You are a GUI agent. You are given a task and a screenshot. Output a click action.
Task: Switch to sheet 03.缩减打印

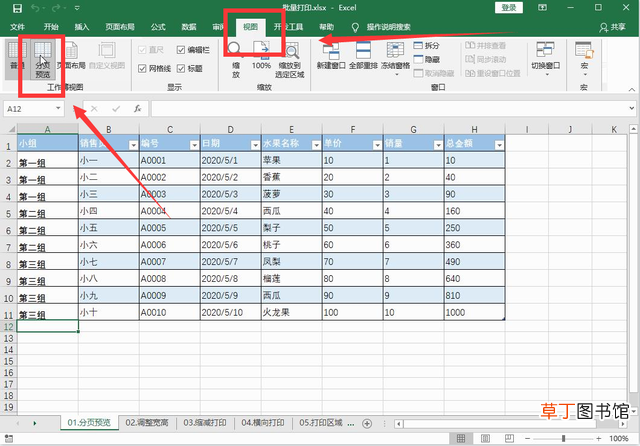(205, 423)
